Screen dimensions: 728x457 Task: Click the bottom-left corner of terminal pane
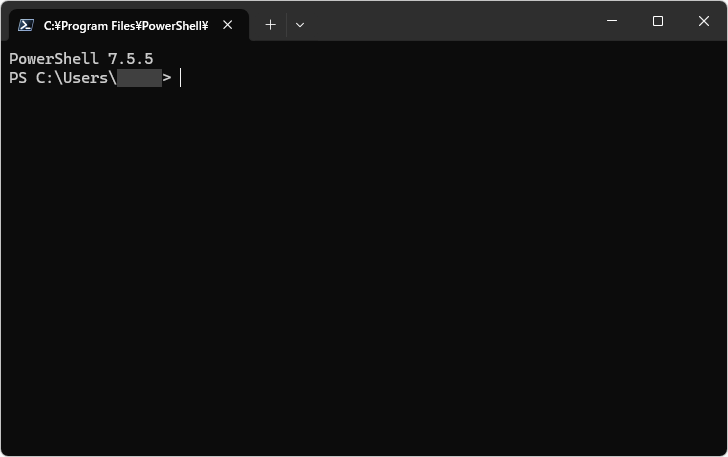tap(8, 448)
